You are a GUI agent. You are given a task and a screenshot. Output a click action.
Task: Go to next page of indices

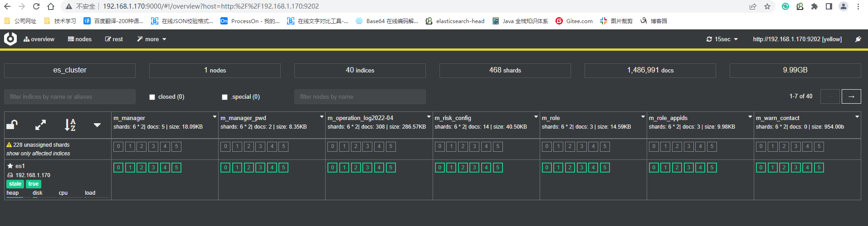851,96
